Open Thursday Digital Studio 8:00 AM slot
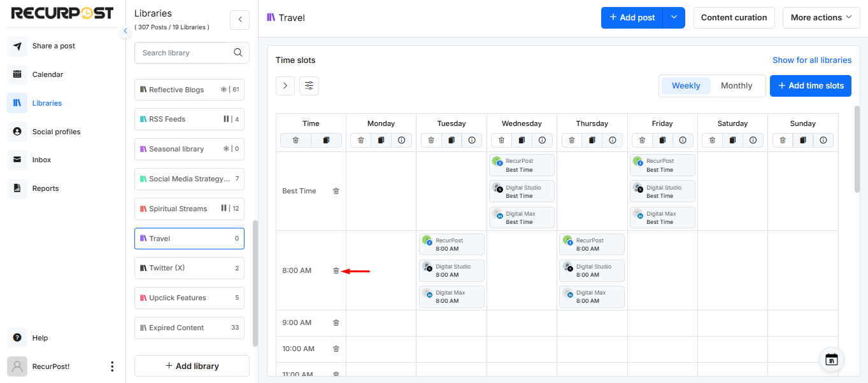 pos(592,271)
